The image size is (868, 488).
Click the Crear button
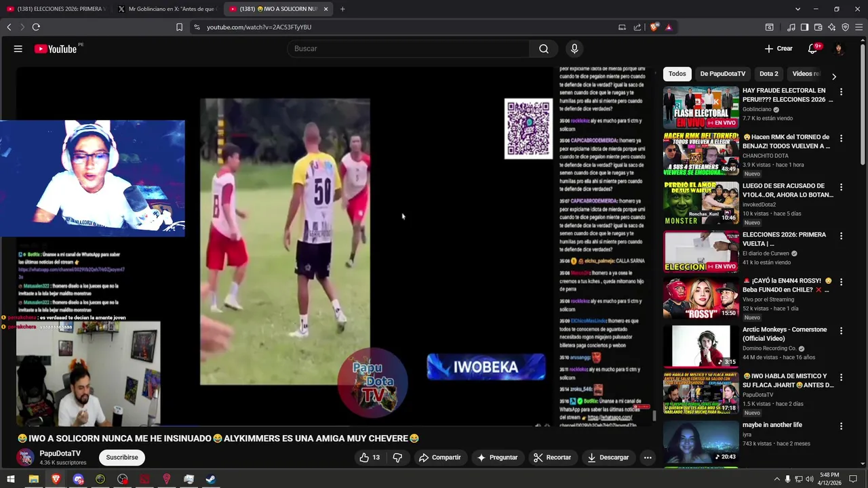point(778,49)
